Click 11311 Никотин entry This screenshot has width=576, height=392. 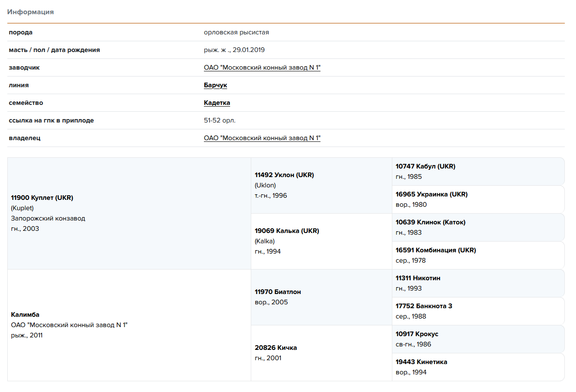(x=418, y=278)
